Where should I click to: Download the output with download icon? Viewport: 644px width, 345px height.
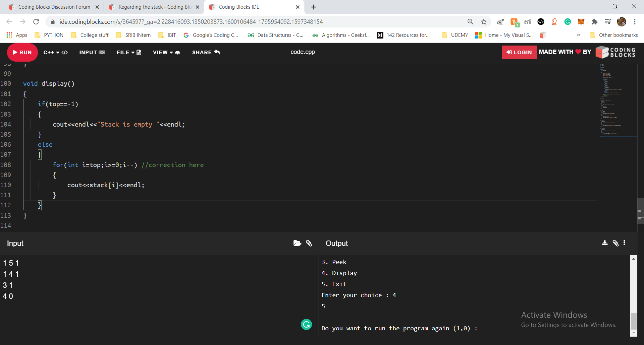coord(605,243)
